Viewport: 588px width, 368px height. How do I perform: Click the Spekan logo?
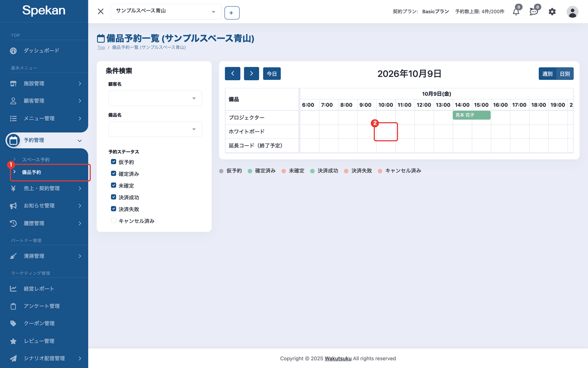point(44,11)
